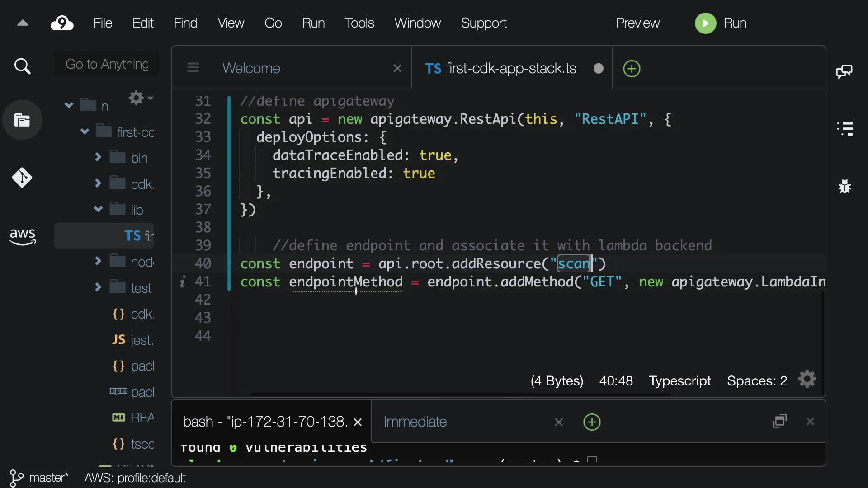The image size is (868, 488).
Task: Toggle menu bar with the up arrow
Action: tap(23, 23)
